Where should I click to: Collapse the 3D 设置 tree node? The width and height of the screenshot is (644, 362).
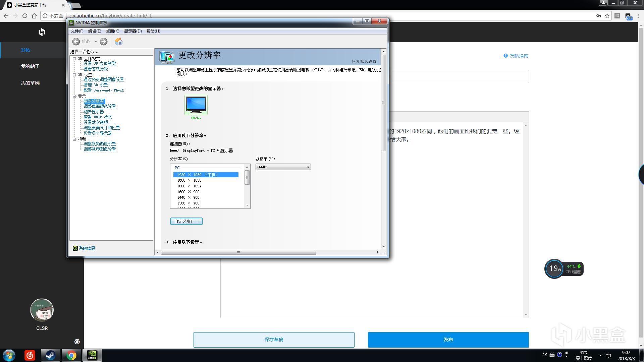pyautogui.click(x=74, y=75)
